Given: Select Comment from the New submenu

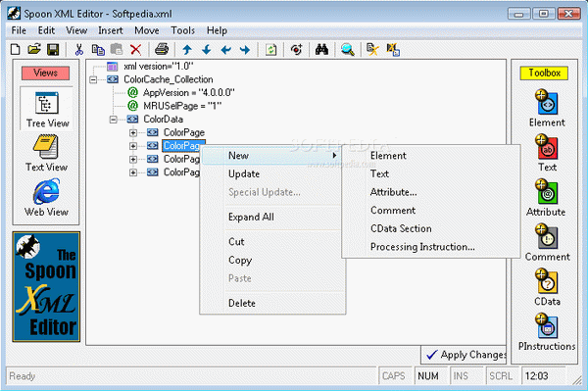Looking at the screenshot, I should 393,211.
